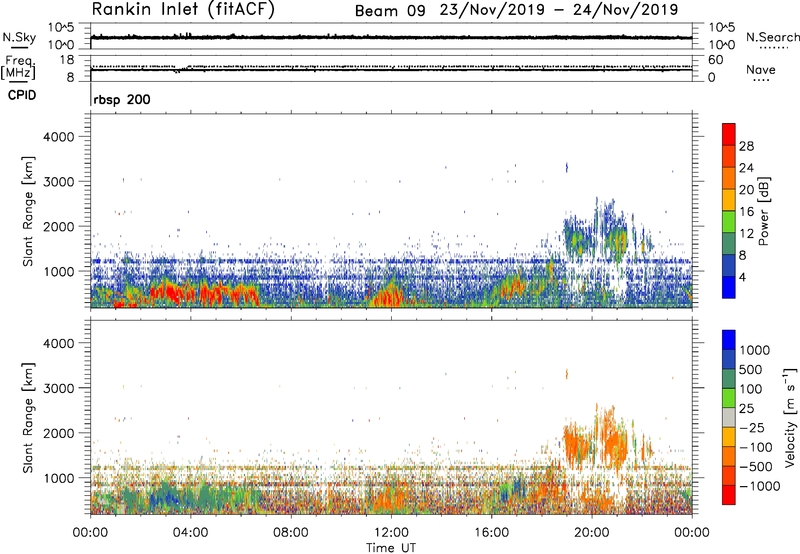Click the blue bottom of the power colorbar
Image resolution: width=800 pixels, height=554 pixels.
729,288
